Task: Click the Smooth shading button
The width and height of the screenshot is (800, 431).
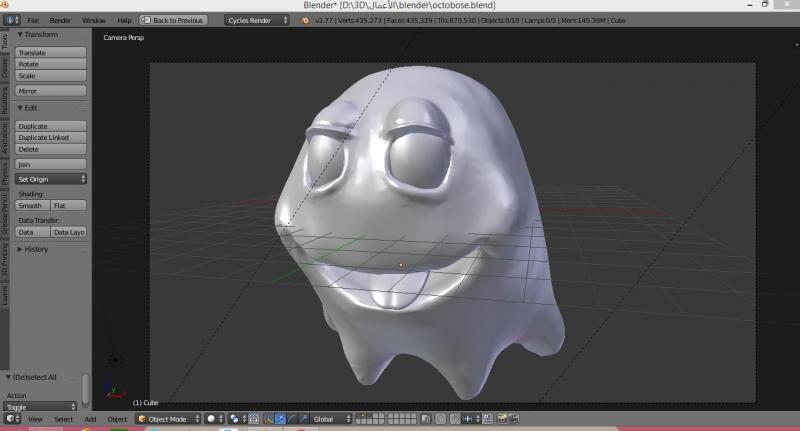Action: 31,205
